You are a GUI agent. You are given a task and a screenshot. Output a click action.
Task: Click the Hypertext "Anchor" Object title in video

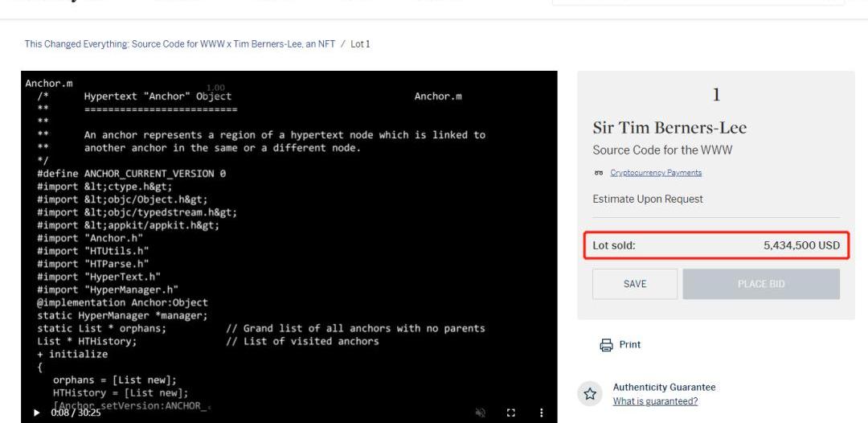(158, 97)
